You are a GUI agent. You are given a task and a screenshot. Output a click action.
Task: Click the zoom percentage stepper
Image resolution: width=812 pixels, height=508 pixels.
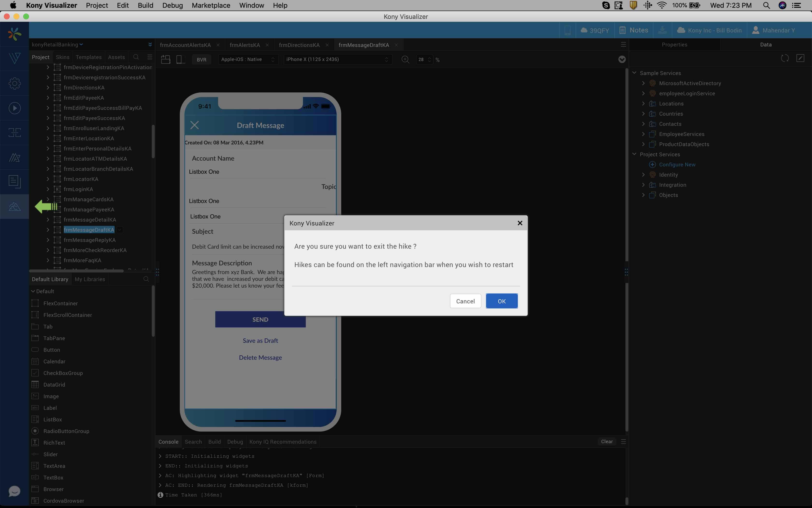[x=429, y=60]
